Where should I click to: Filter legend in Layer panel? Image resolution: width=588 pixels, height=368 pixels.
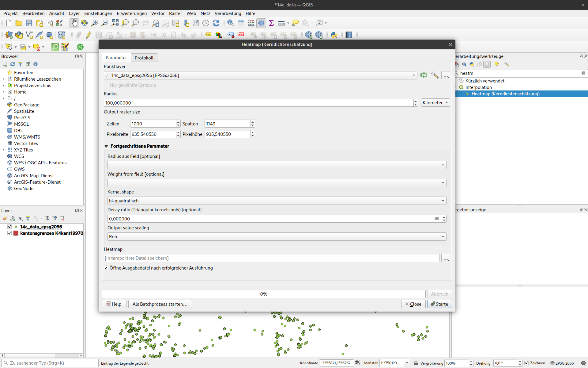tap(28, 218)
